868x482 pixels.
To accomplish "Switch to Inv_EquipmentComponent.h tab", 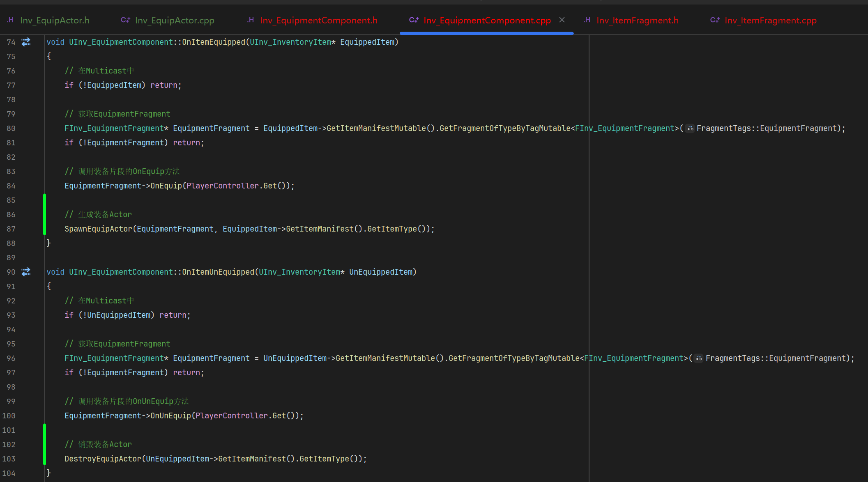I will [x=318, y=20].
